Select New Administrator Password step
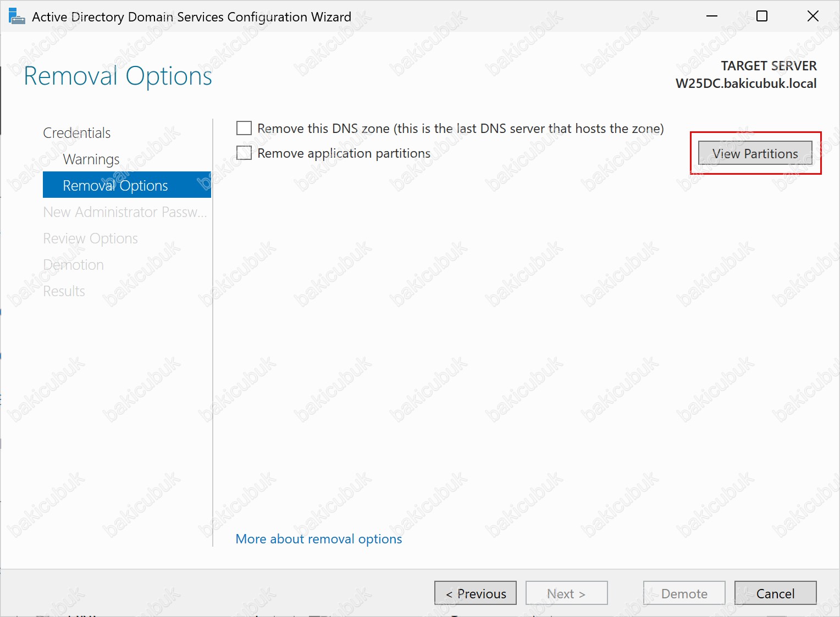This screenshot has width=840, height=617. coord(125,212)
